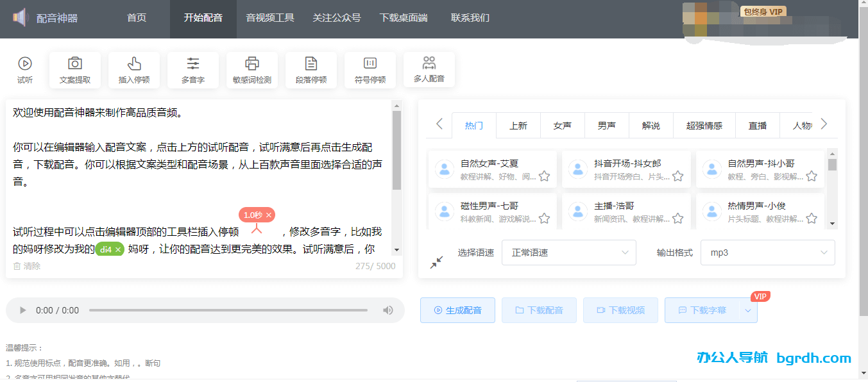The image size is (868, 382).
Task: Open the 多音字 adjustment tool
Action: 193,63
